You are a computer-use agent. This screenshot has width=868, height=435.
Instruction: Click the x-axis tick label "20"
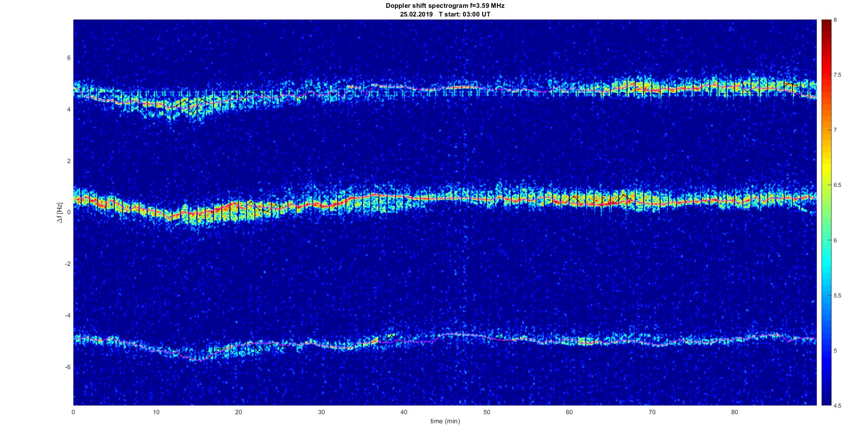(x=239, y=412)
